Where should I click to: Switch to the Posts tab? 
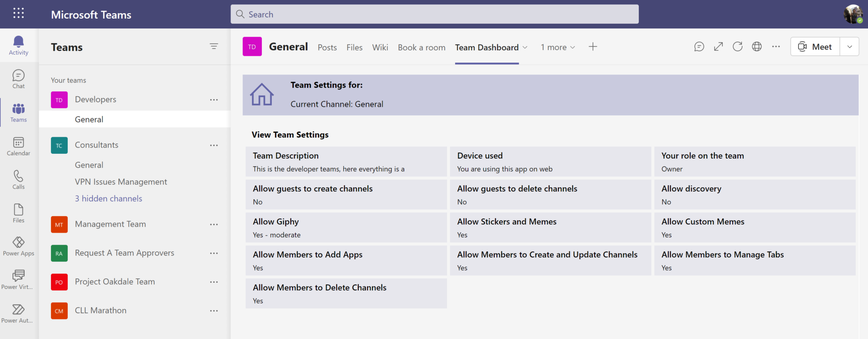327,47
